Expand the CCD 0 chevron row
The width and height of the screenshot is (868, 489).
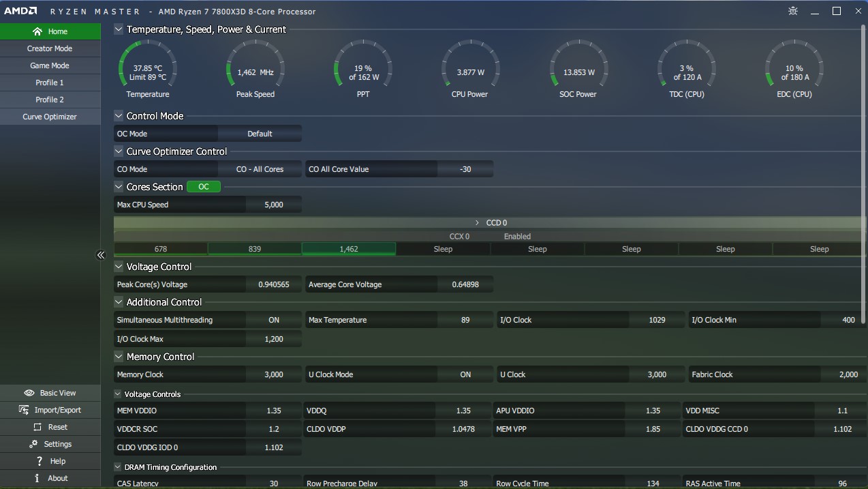[477, 223]
